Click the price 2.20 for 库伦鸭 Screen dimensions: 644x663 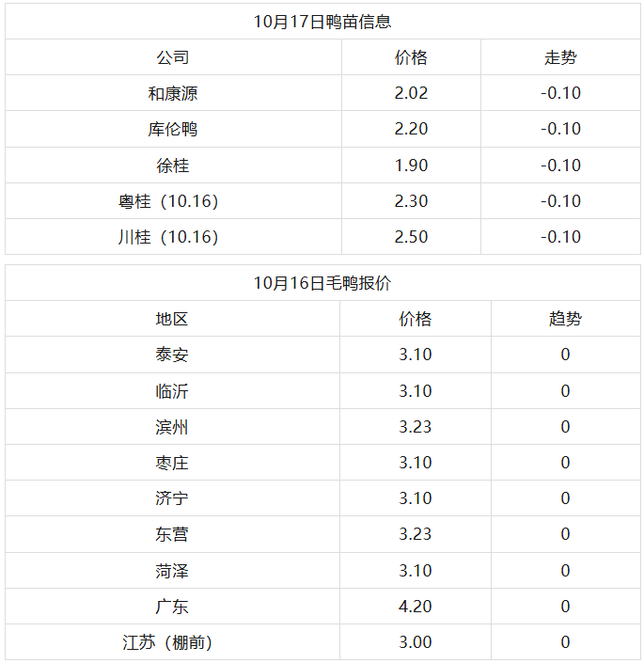[411, 129]
